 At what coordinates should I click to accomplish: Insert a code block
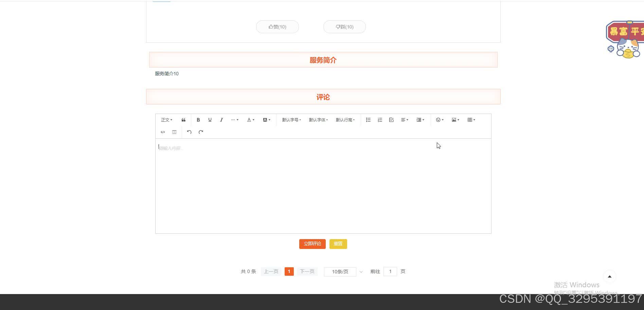pos(163,132)
